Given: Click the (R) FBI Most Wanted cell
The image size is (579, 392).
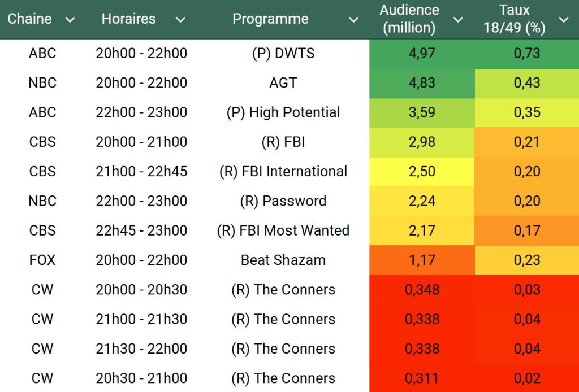Looking at the screenshot, I should 283,230.
